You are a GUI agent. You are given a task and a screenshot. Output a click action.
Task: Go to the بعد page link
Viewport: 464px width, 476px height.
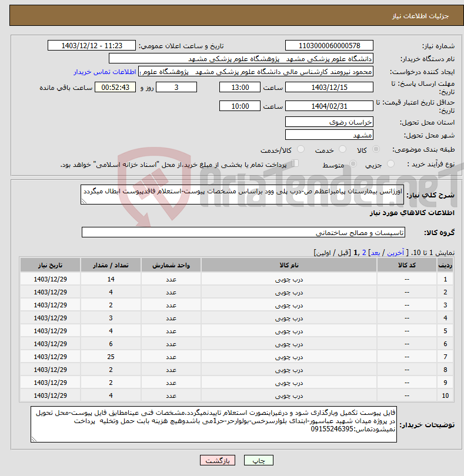[x=375, y=253]
